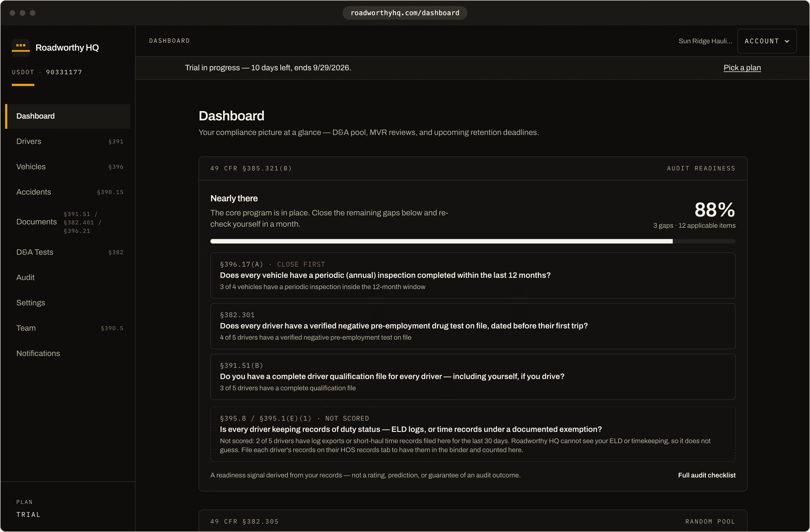The width and height of the screenshot is (810, 532).
Task: Click the AUDIT READINESS label
Action: (701, 168)
